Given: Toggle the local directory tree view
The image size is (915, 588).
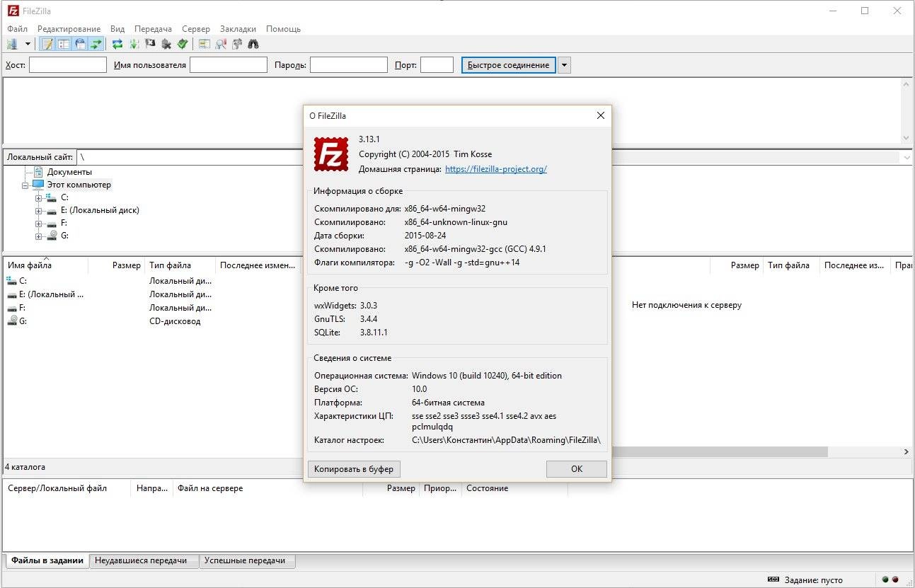Looking at the screenshot, I should point(64,44).
